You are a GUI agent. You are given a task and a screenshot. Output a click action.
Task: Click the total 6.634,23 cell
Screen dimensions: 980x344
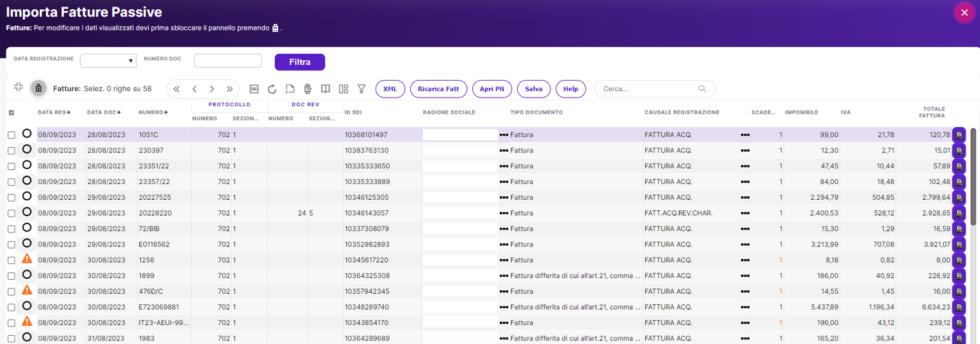point(936,307)
